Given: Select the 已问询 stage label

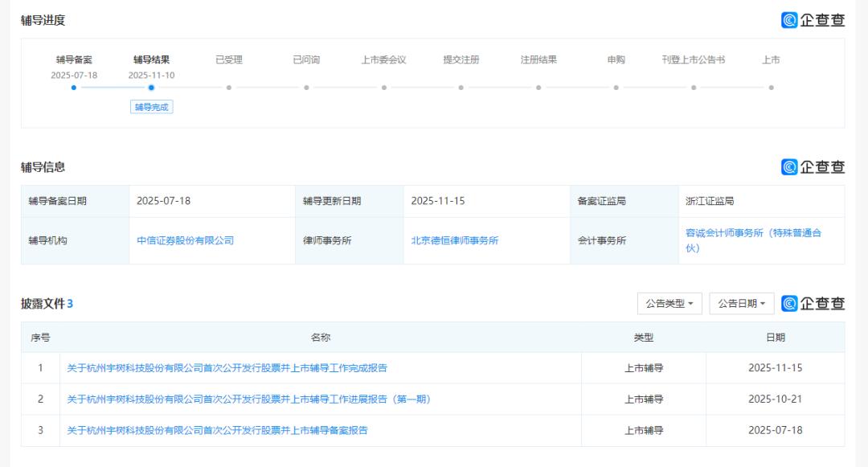Looking at the screenshot, I should click(x=306, y=59).
